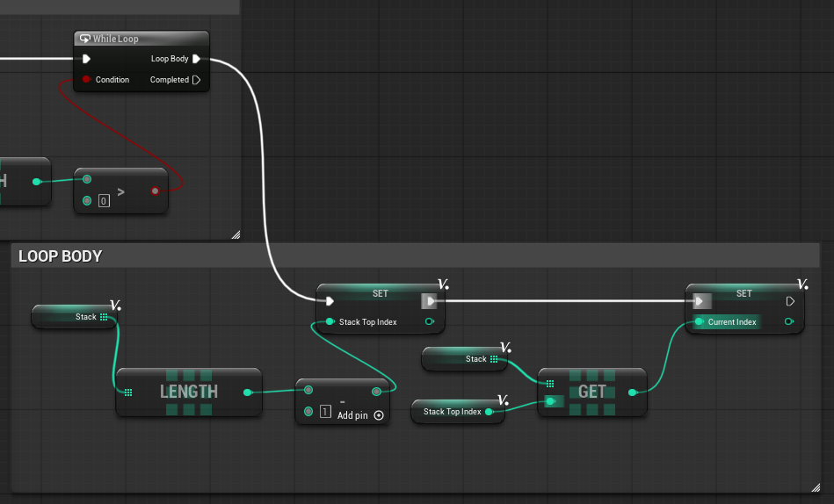This screenshot has width=834, height=504.
Task: Click the greater-than node boolean output pin
Action: tap(155, 191)
